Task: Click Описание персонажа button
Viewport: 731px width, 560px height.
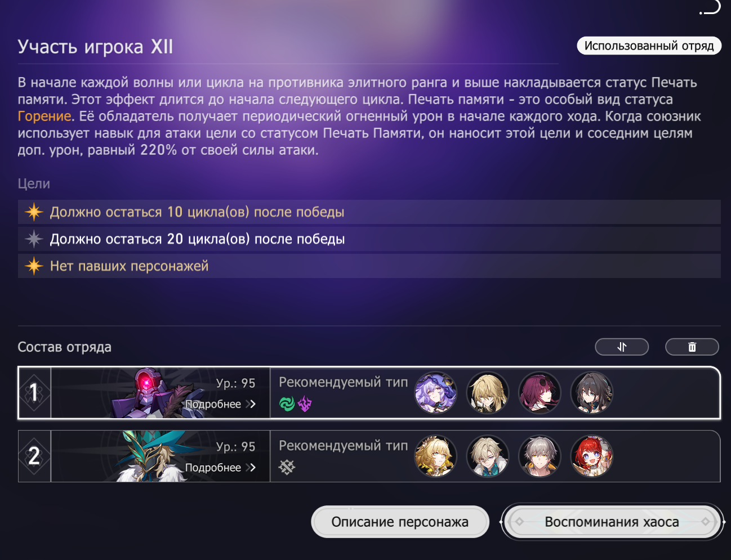Action: (x=400, y=522)
